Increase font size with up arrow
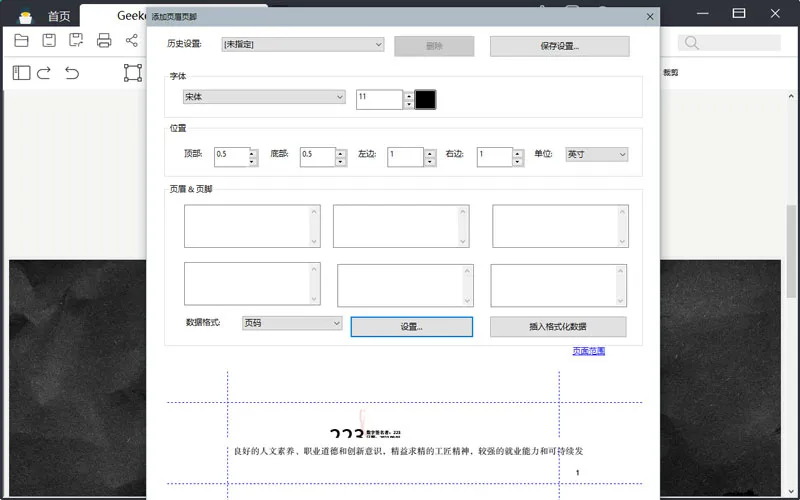The height and width of the screenshot is (500, 800). tap(409, 95)
